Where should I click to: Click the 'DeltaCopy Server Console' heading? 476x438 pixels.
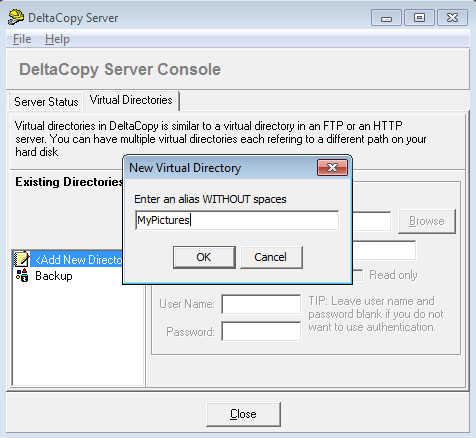click(x=120, y=69)
